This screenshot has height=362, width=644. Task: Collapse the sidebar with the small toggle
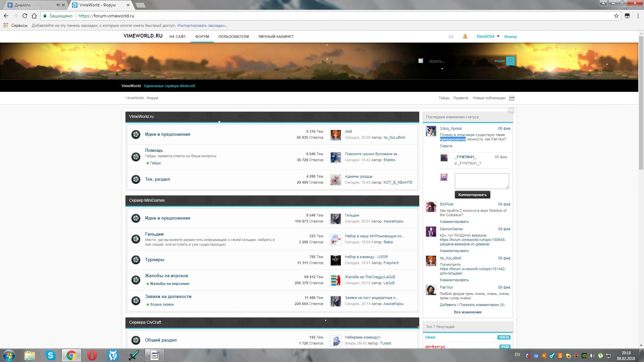tap(511, 110)
